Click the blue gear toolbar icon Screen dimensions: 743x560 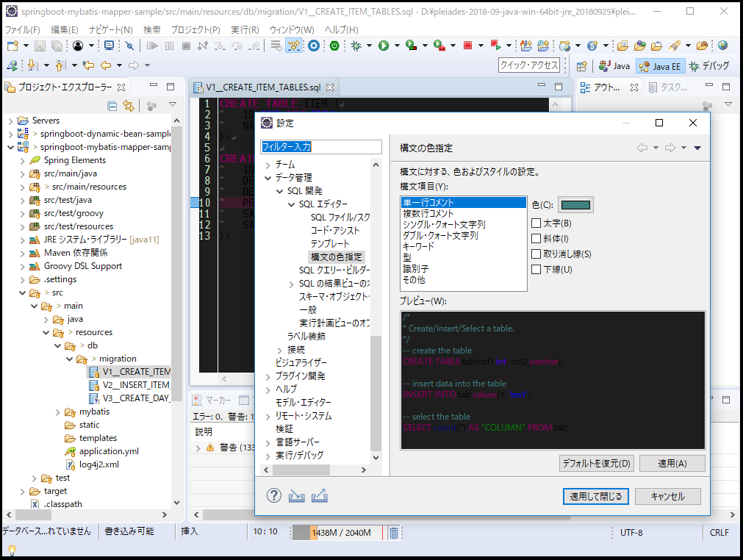tap(314, 46)
